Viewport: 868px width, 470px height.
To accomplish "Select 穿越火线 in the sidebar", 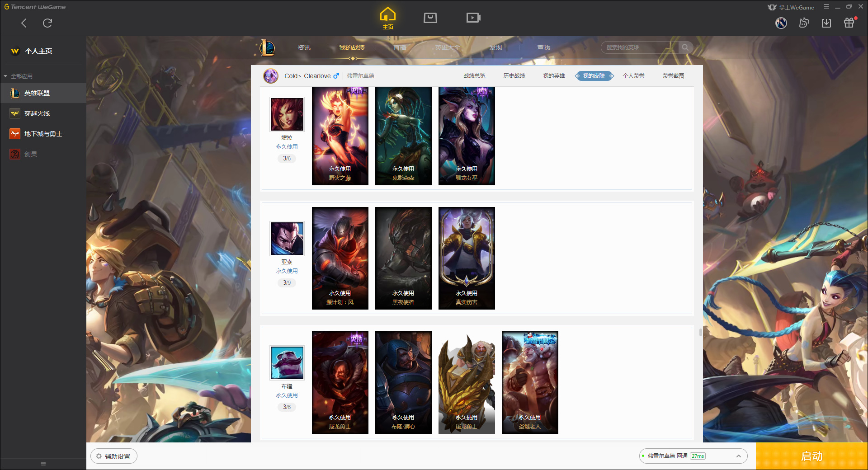I will (43, 113).
